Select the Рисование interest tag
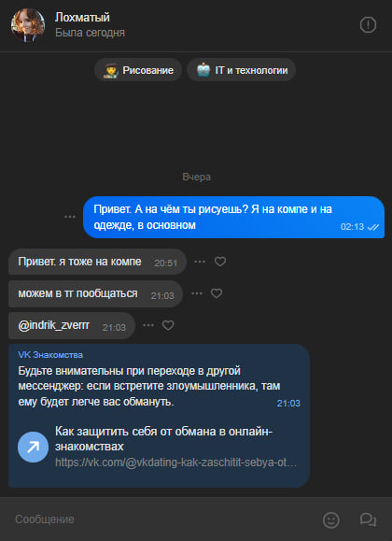This screenshot has height=541, width=392. pos(138,70)
